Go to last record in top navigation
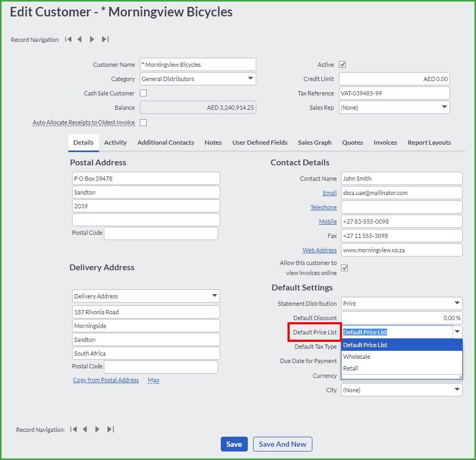The height and width of the screenshot is (460, 476). coord(105,39)
